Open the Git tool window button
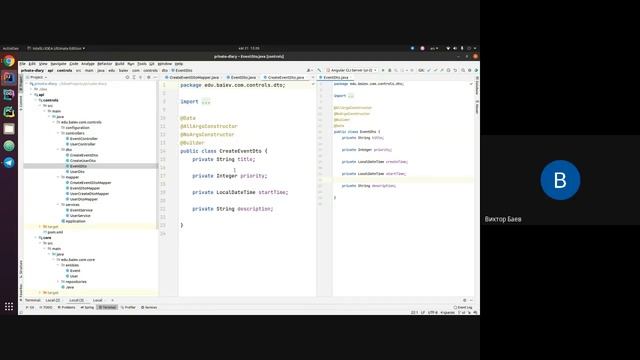This screenshot has width=640, height=360. (30, 307)
